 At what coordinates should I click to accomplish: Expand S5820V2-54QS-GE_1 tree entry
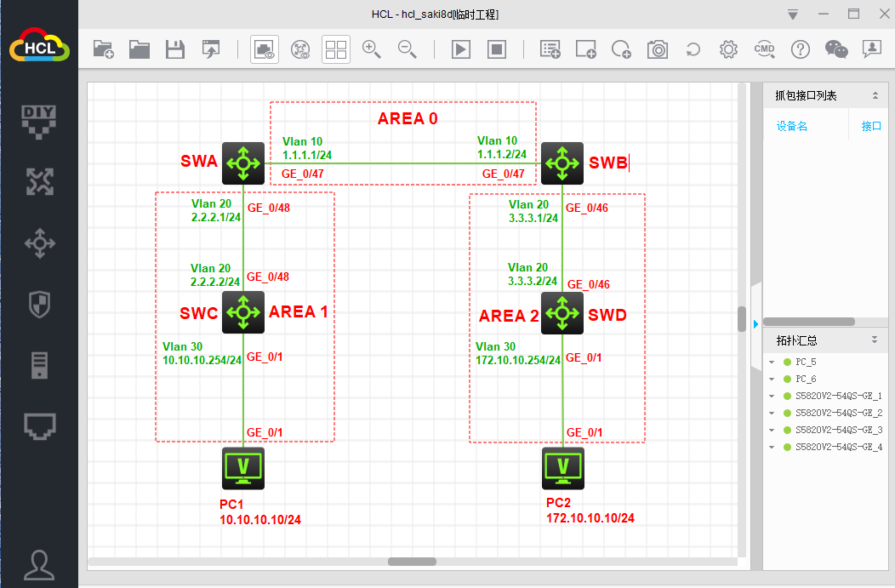click(x=772, y=397)
